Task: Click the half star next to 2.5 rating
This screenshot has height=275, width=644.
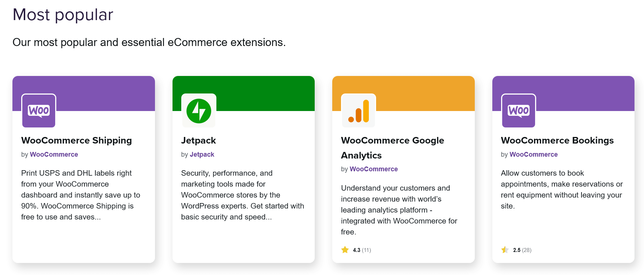Action: (505, 250)
